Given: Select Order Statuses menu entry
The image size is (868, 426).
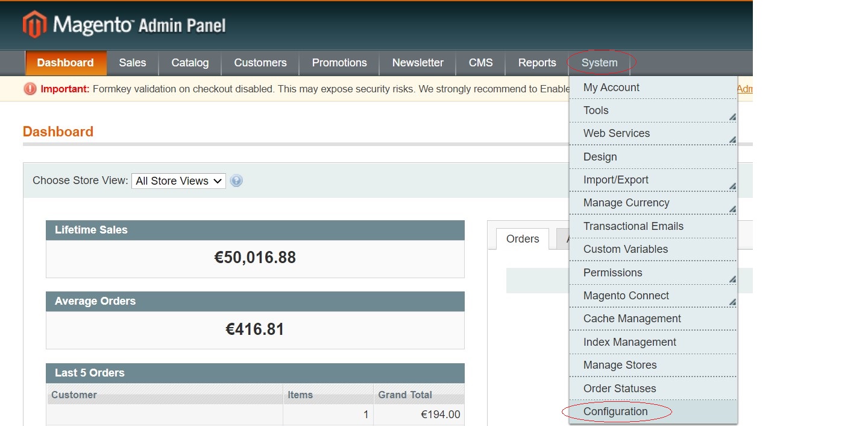Looking at the screenshot, I should pyautogui.click(x=653, y=389).
